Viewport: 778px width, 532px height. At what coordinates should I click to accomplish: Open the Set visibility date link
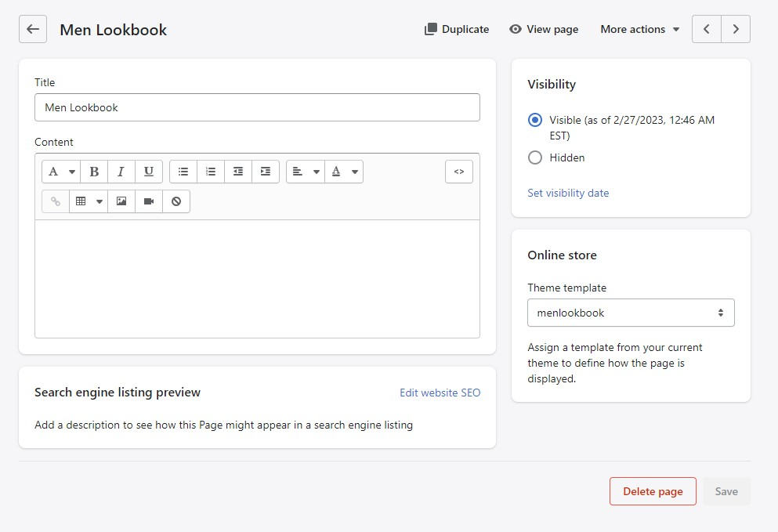point(568,193)
